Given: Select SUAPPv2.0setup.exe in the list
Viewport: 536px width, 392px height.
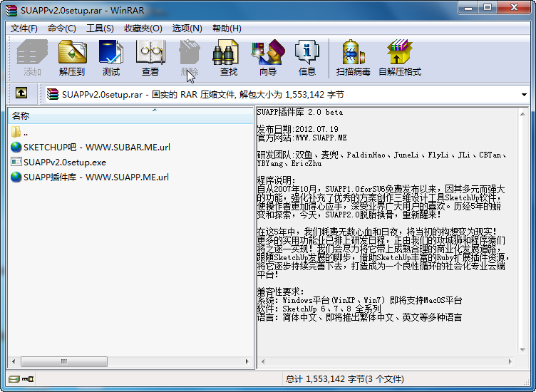Looking at the screenshot, I should point(65,162).
